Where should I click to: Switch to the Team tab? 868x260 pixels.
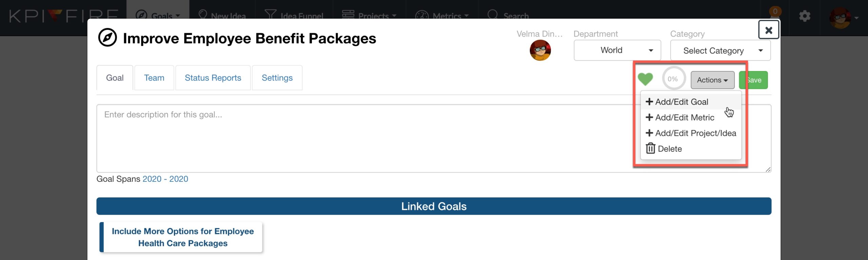(x=154, y=78)
